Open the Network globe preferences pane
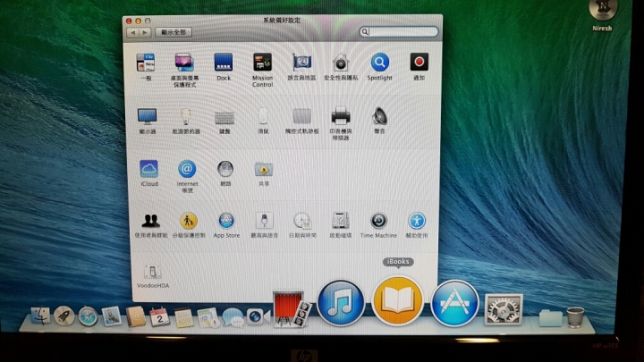Screen dimensions: 644x362 tap(225, 169)
